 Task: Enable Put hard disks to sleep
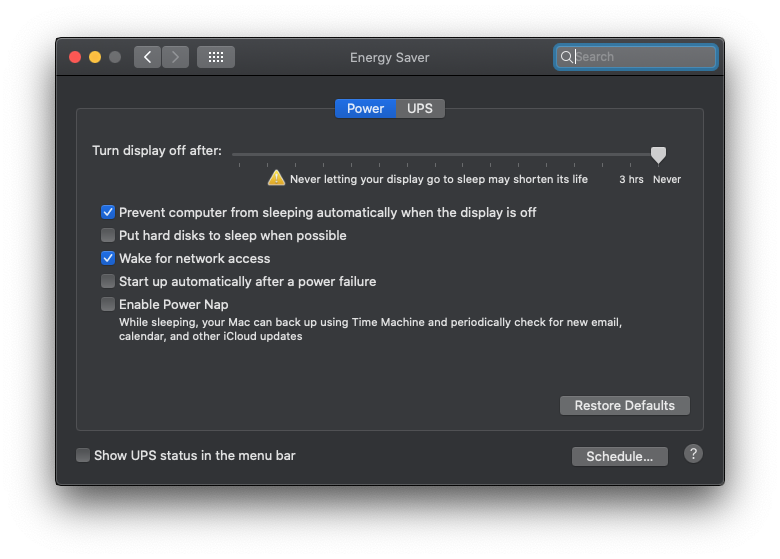click(107, 235)
